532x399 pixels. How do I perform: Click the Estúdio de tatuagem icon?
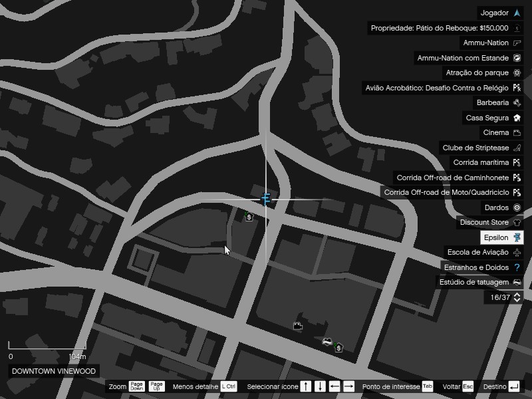coord(517,282)
